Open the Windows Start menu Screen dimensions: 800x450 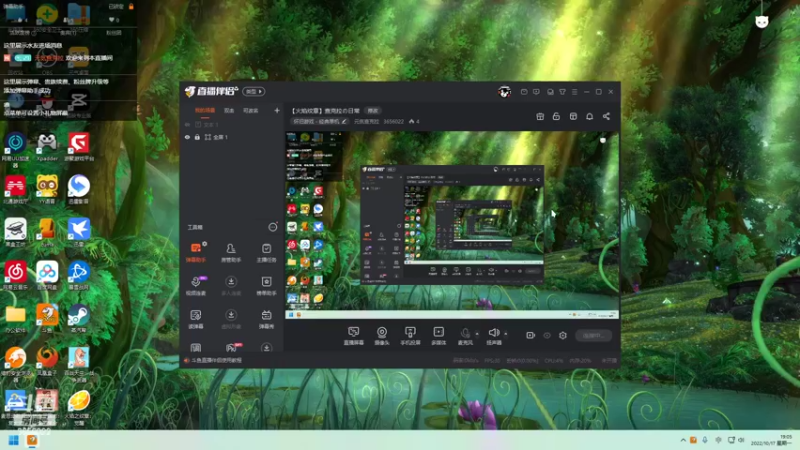14,440
